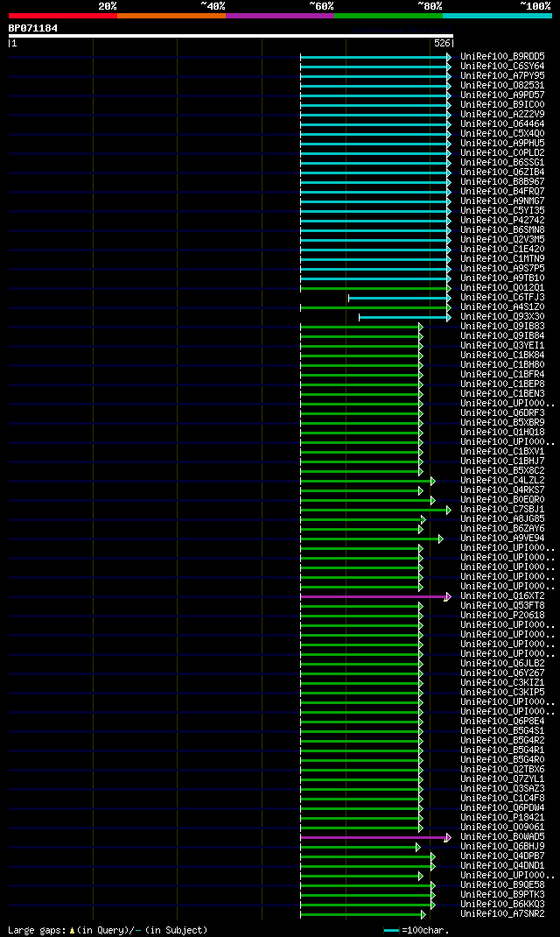Select the UniRef100_Q4RKS7 hit
560x937 pixels.
502,490
